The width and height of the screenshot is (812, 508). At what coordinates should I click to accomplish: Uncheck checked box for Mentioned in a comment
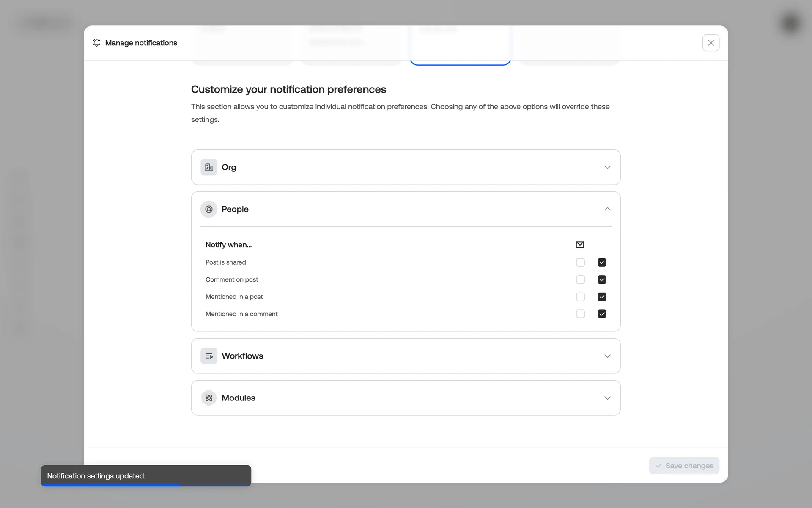(x=602, y=314)
